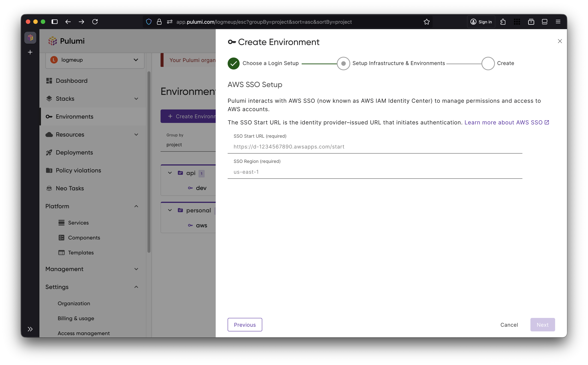Open the browser hamburger menu
588x365 pixels.
coord(558,22)
